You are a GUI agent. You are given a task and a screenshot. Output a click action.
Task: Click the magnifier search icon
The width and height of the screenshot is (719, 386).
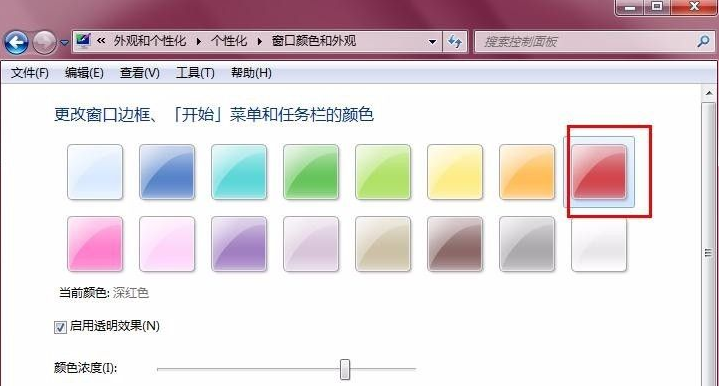point(703,42)
